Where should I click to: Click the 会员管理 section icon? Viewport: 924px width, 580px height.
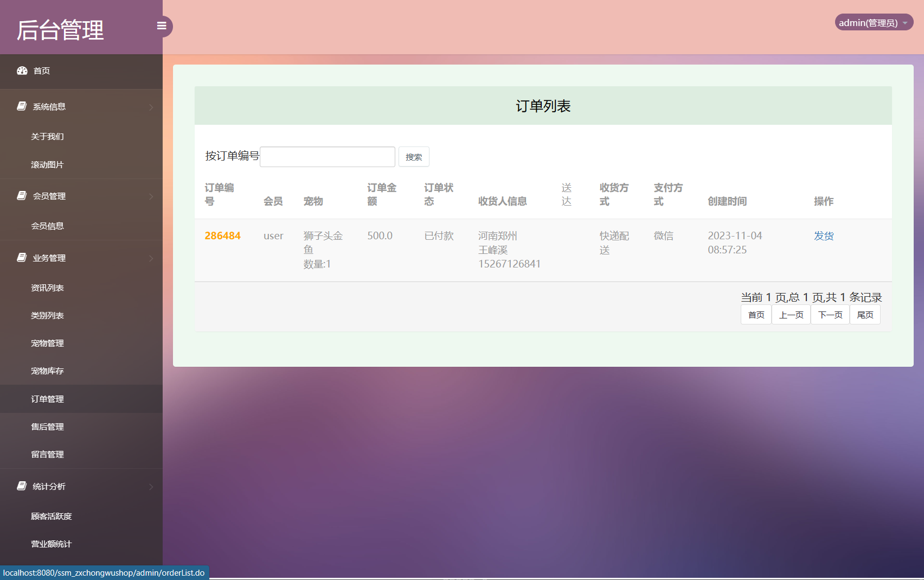point(21,195)
